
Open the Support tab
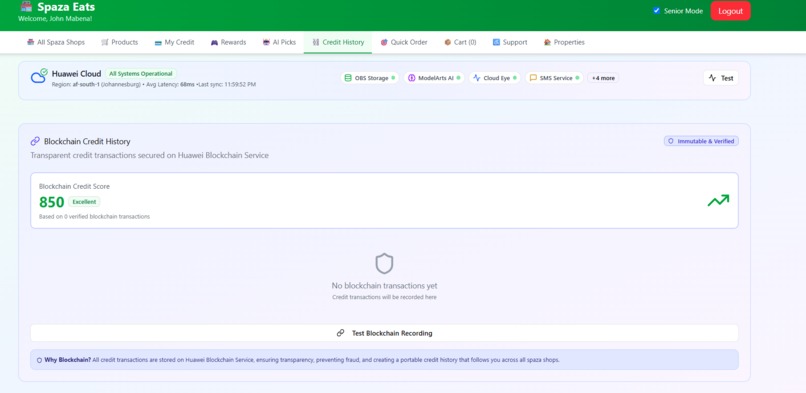point(510,42)
